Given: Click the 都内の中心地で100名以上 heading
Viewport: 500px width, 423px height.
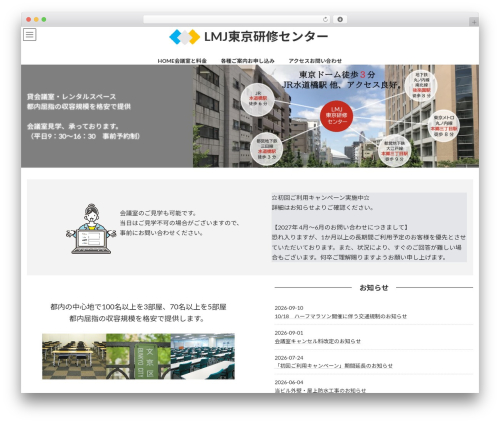Looking at the screenshot, I should coord(138,307).
